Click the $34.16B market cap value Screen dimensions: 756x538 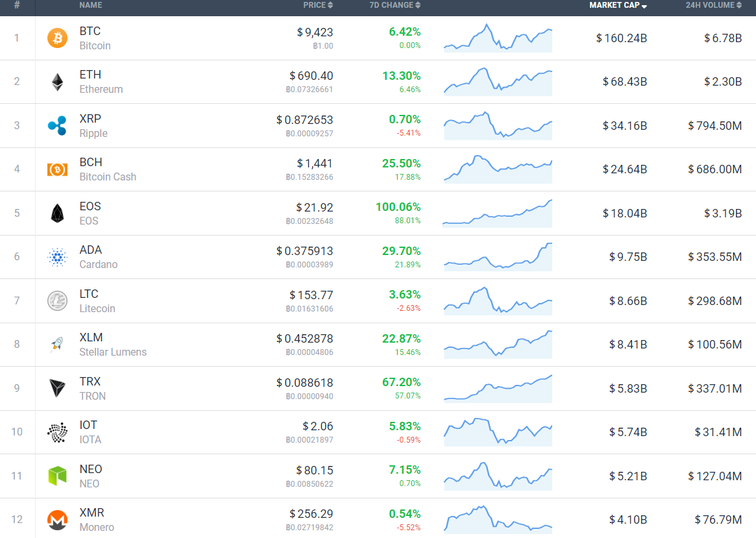(x=625, y=126)
